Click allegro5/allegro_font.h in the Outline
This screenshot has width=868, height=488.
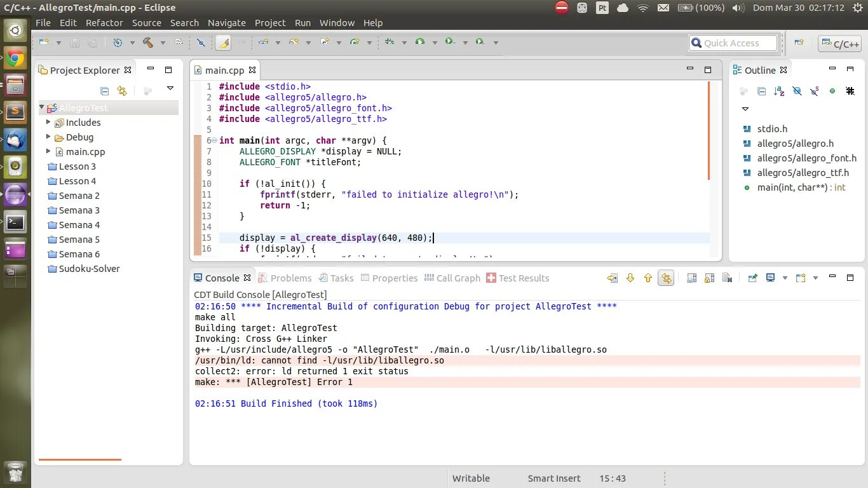[x=806, y=158]
